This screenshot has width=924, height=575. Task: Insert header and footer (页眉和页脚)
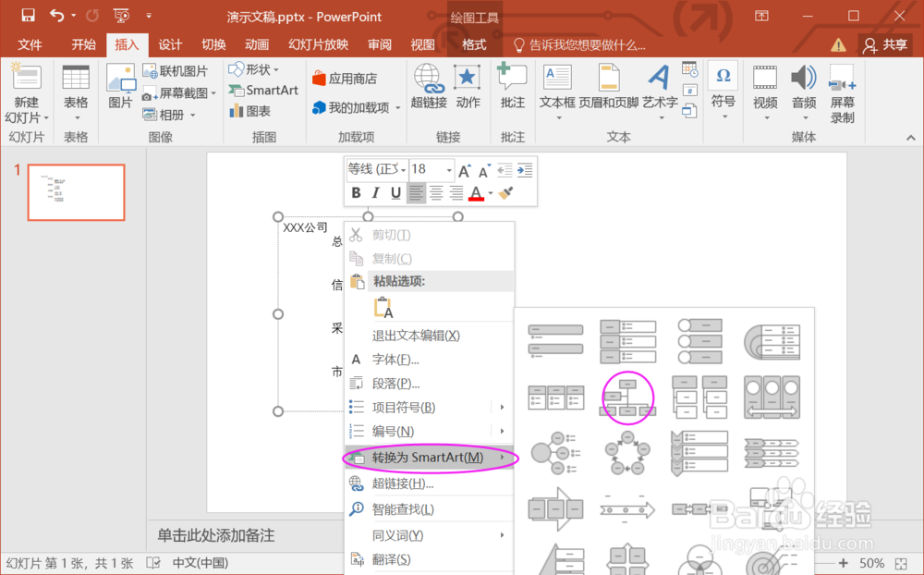pyautogui.click(x=609, y=86)
